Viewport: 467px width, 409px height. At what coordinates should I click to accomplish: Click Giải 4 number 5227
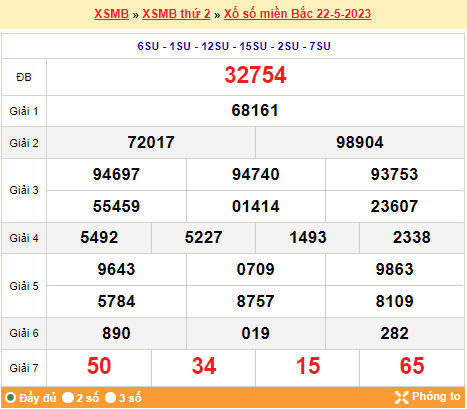point(203,238)
